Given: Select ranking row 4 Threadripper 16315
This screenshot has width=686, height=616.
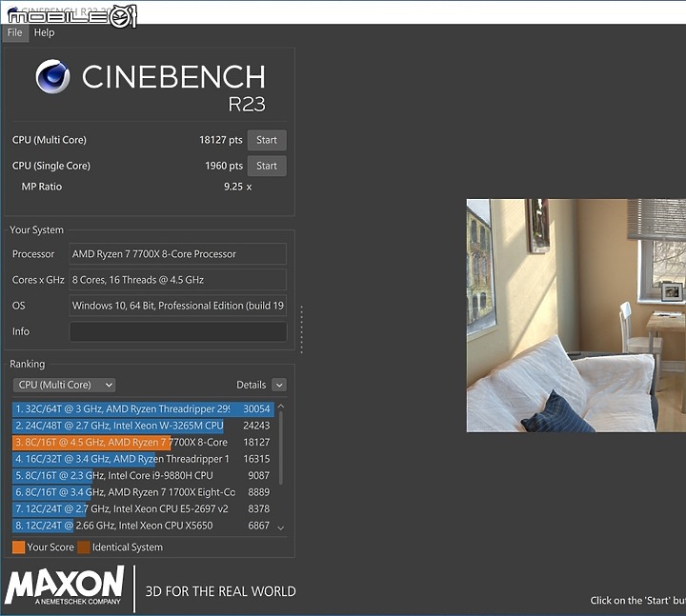Looking at the screenshot, I should point(143,459).
